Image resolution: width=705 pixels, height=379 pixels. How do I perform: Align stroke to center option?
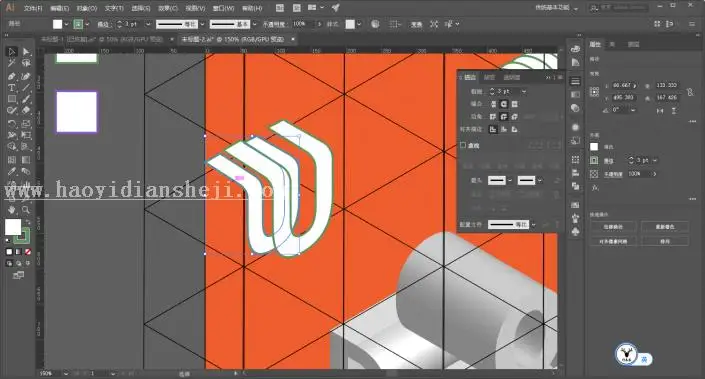[x=493, y=129]
